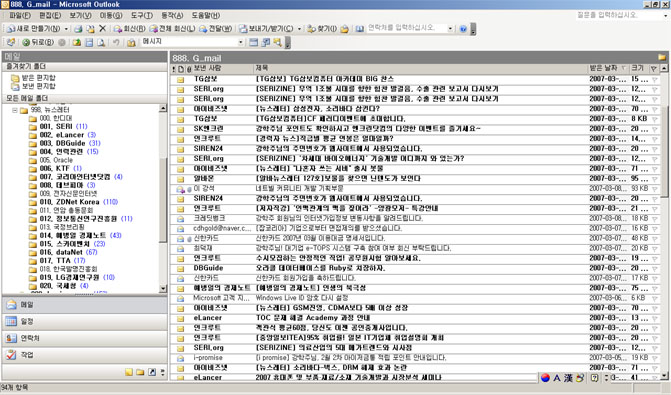This screenshot has height=395, width=671.
Task: Open the 파일 (File) menu
Action: [19, 15]
